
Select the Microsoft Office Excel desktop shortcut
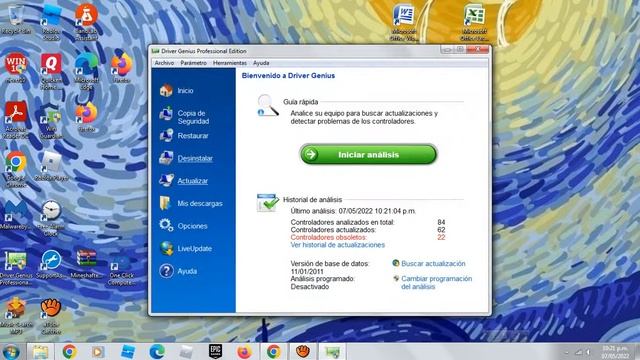(474, 23)
